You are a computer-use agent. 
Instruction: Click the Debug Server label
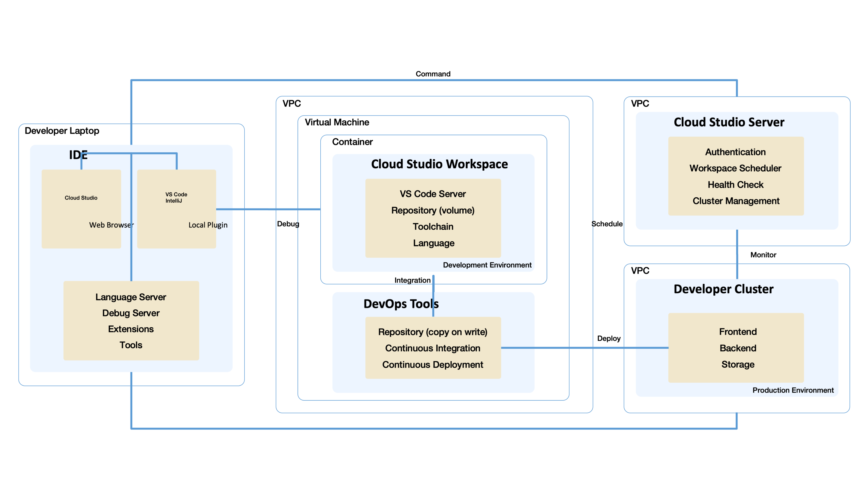[131, 313]
